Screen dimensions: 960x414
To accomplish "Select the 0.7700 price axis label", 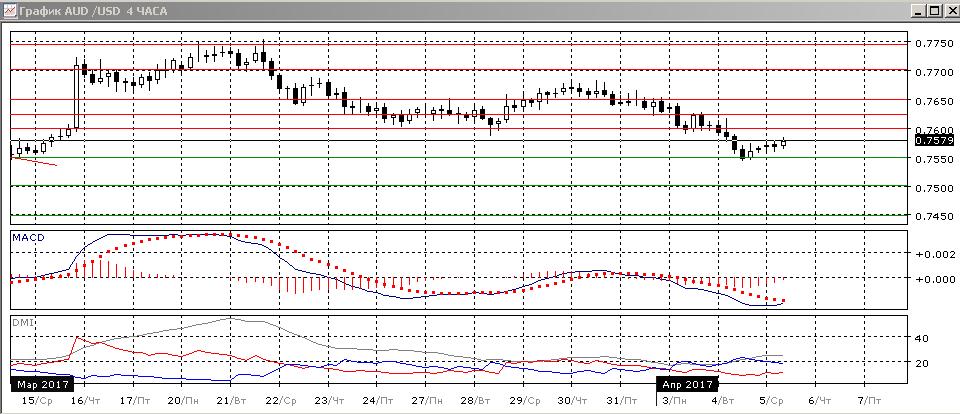I will click(x=934, y=72).
